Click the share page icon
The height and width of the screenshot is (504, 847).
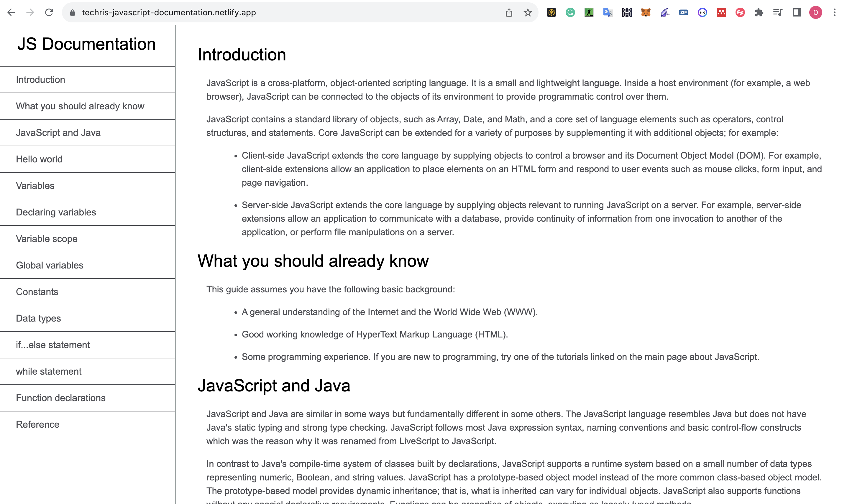coord(509,13)
